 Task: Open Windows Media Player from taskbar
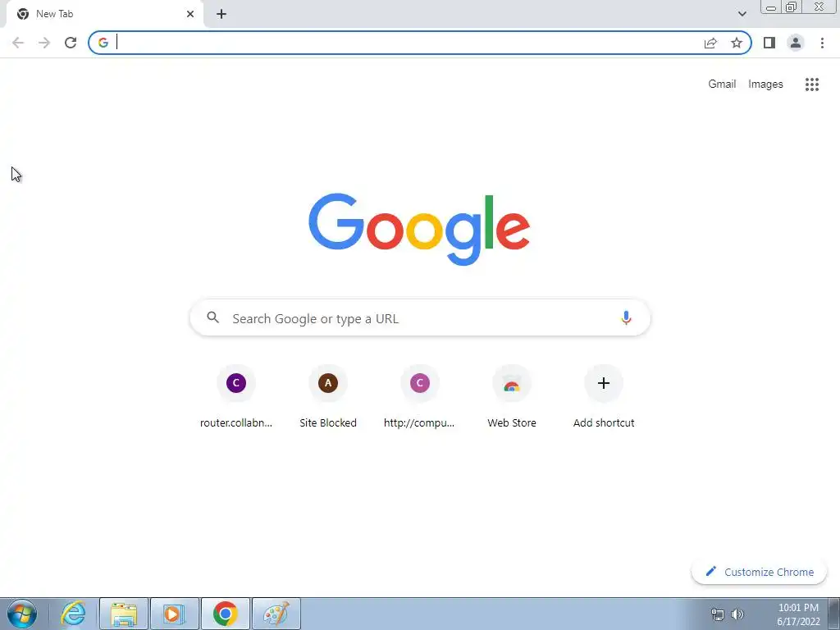174,614
